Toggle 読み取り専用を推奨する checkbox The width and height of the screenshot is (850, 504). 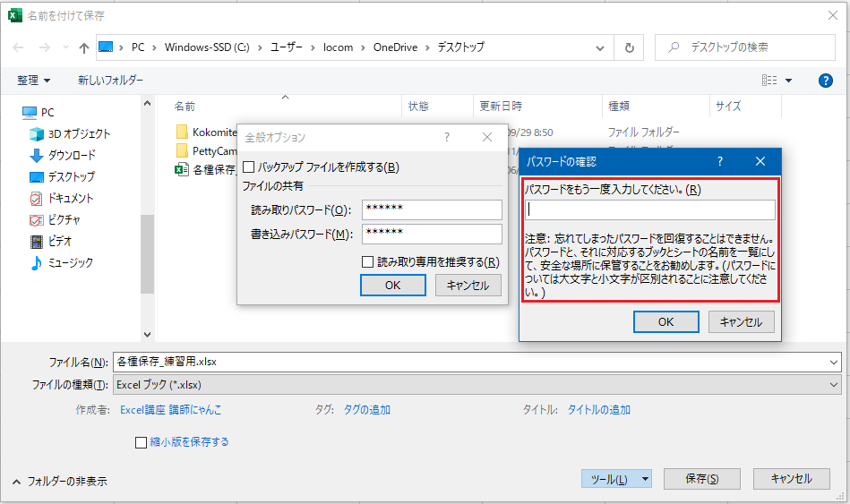(x=367, y=262)
